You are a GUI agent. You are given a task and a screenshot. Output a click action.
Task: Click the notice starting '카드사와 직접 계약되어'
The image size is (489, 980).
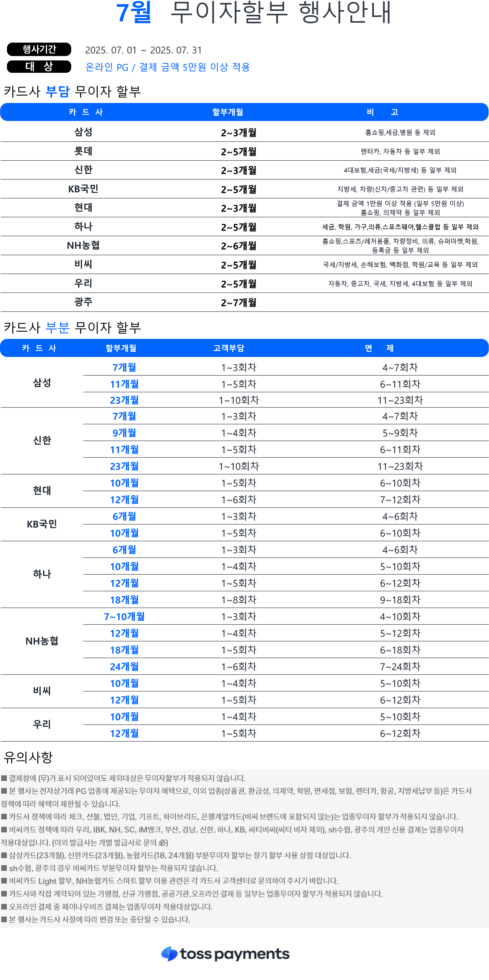pyautogui.click(x=192, y=894)
